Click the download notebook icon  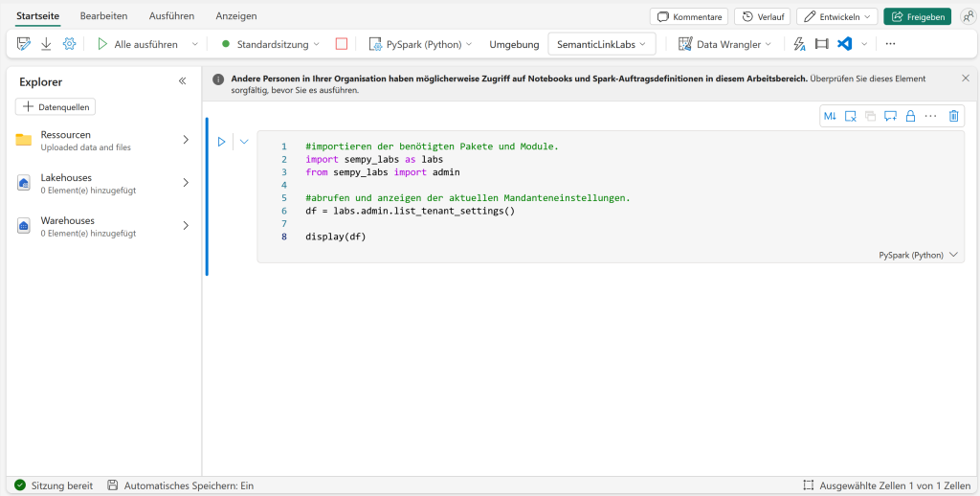tap(46, 44)
